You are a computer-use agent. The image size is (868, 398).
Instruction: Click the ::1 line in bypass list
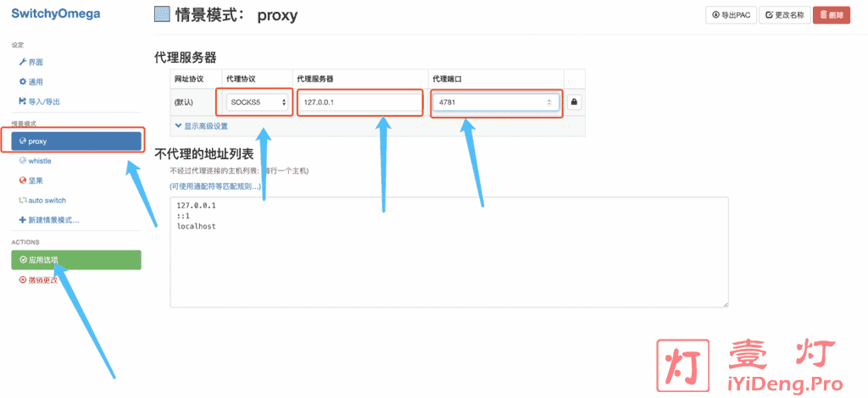[183, 216]
